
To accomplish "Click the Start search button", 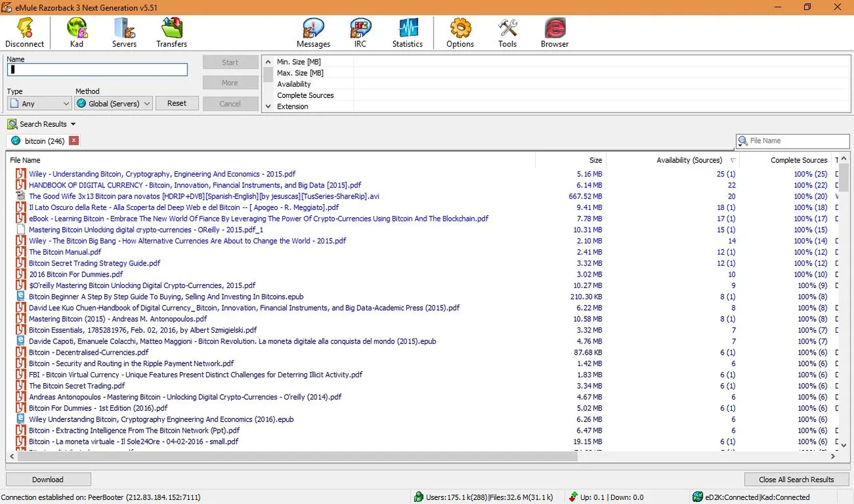I will click(x=230, y=62).
